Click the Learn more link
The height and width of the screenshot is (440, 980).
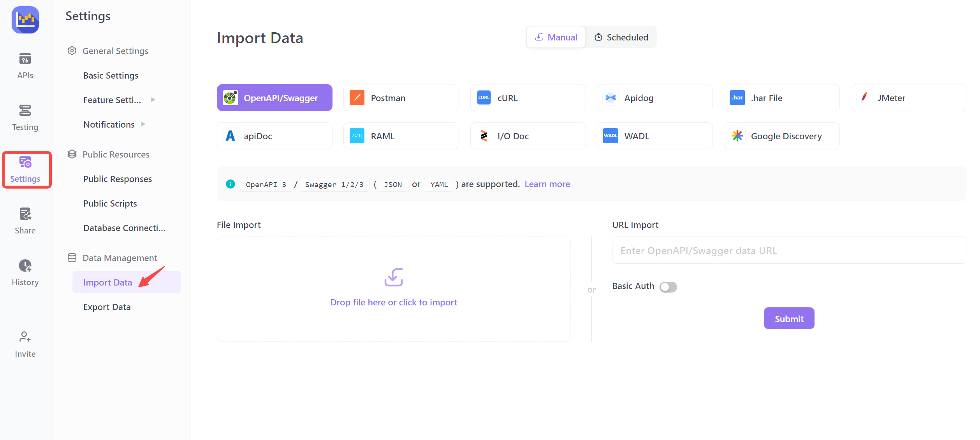547,184
